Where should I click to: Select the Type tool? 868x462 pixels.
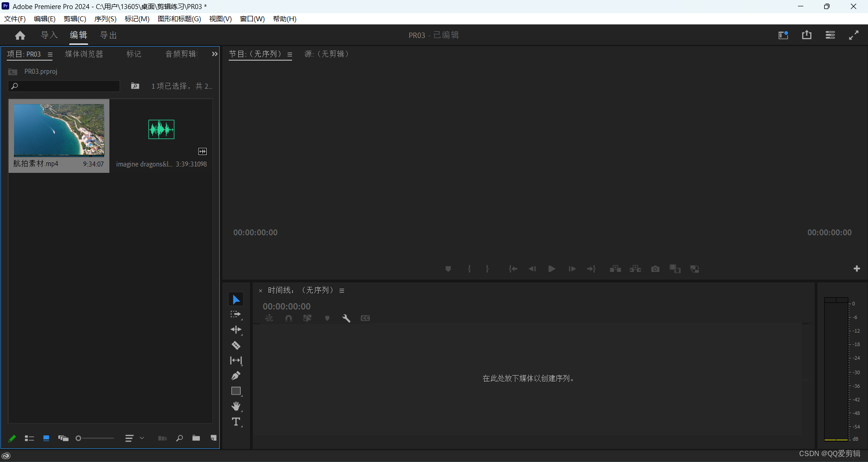point(236,422)
